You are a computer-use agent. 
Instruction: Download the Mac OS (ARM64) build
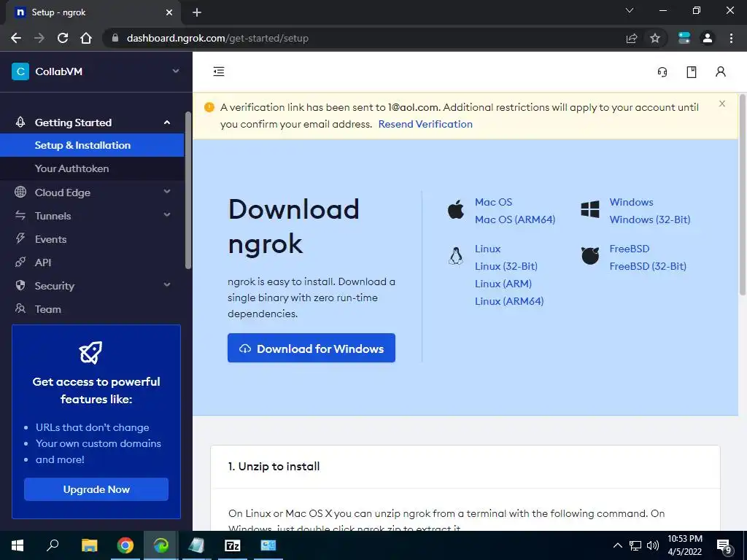tap(515, 219)
